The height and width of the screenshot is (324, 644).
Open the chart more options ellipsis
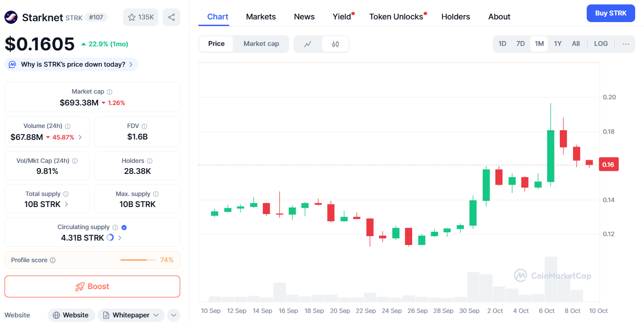(626, 44)
